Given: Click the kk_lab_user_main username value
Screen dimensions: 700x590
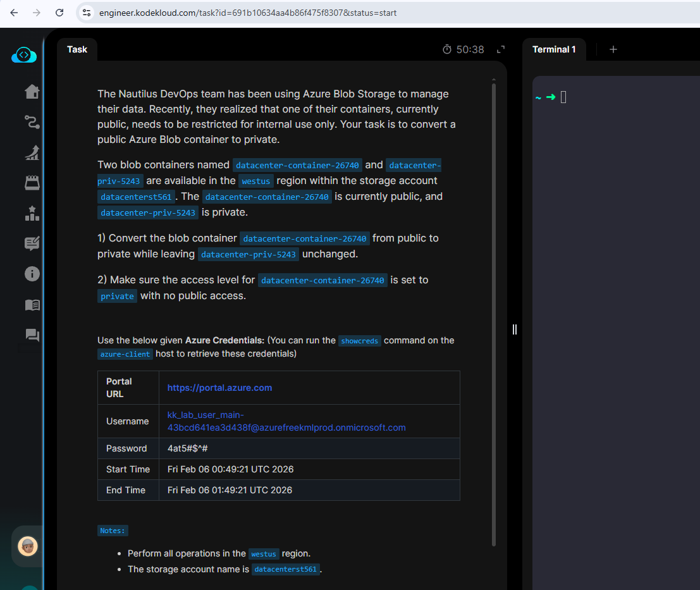Looking at the screenshot, I should tap(286, 421).
